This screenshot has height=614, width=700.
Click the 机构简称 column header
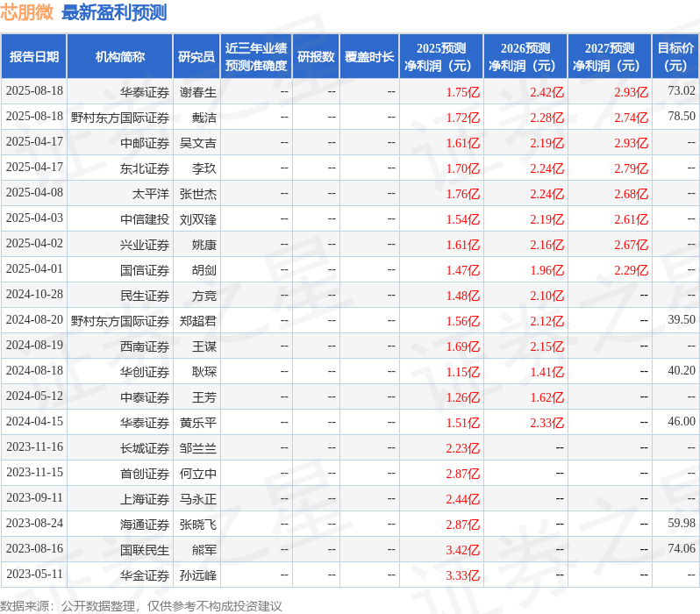(x=119, y=57)
